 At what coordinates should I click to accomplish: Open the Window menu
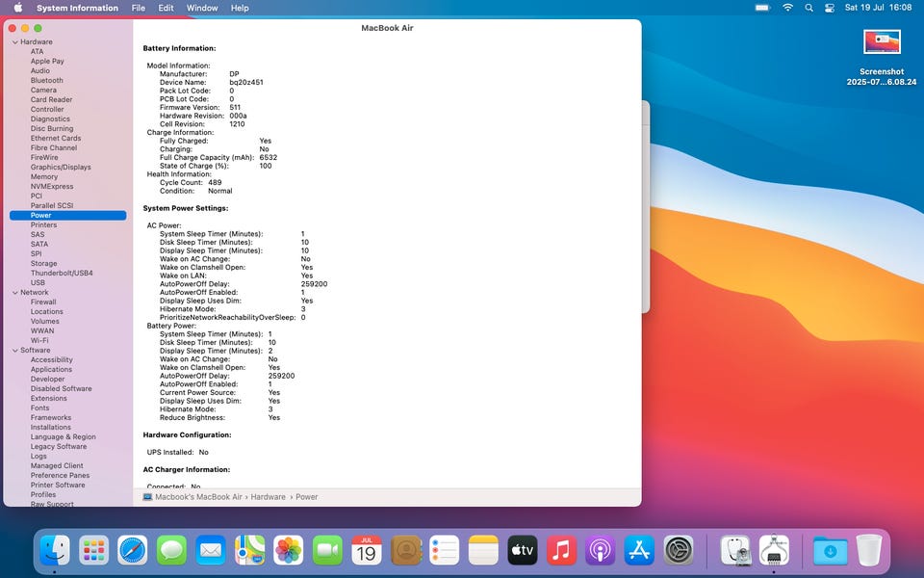point(201,8)
